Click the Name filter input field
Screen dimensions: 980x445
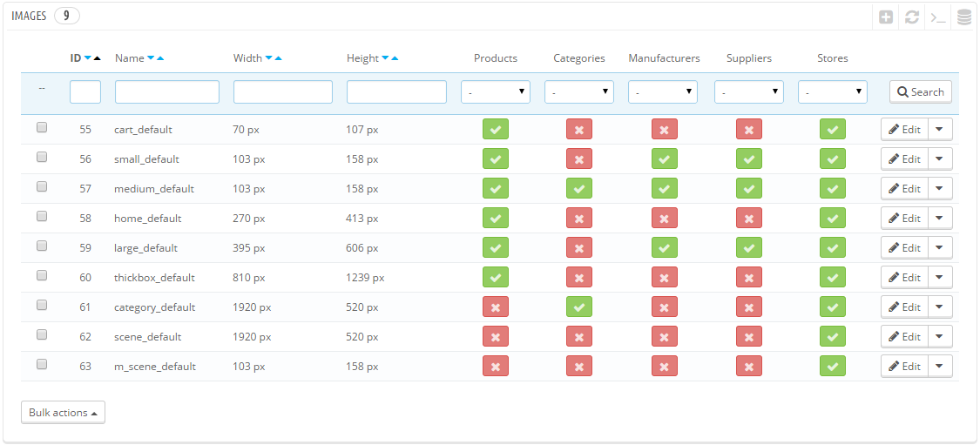(x=167, y=92)
